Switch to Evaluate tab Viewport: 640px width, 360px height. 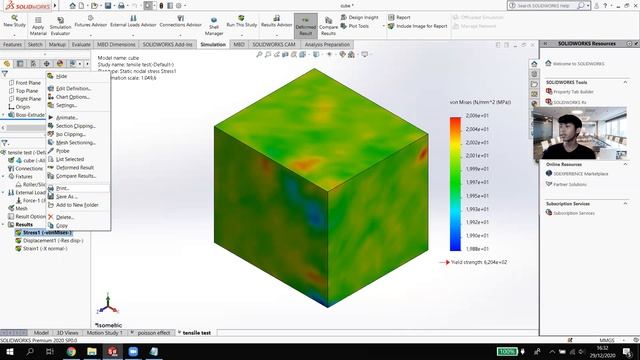(81, 44)
